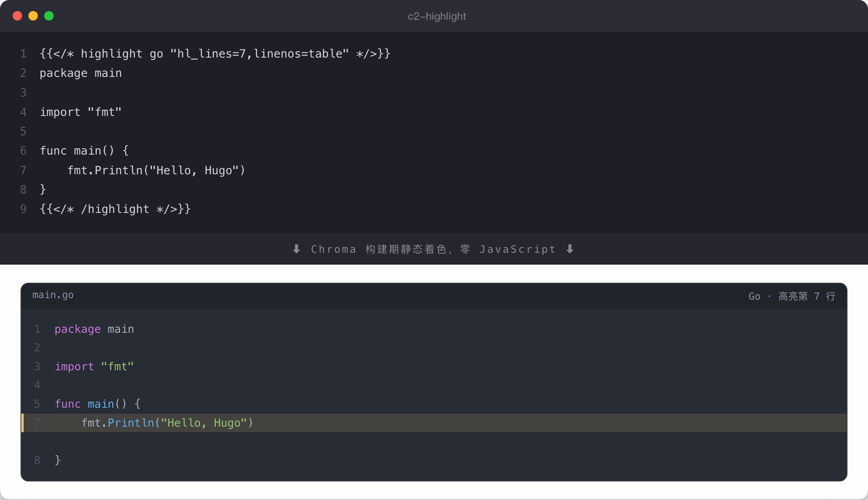Image resolution: width=868 pixels, height=500 pixels.
Task: Click source line import "fmt" in top editor
Action: click(81, 112)
